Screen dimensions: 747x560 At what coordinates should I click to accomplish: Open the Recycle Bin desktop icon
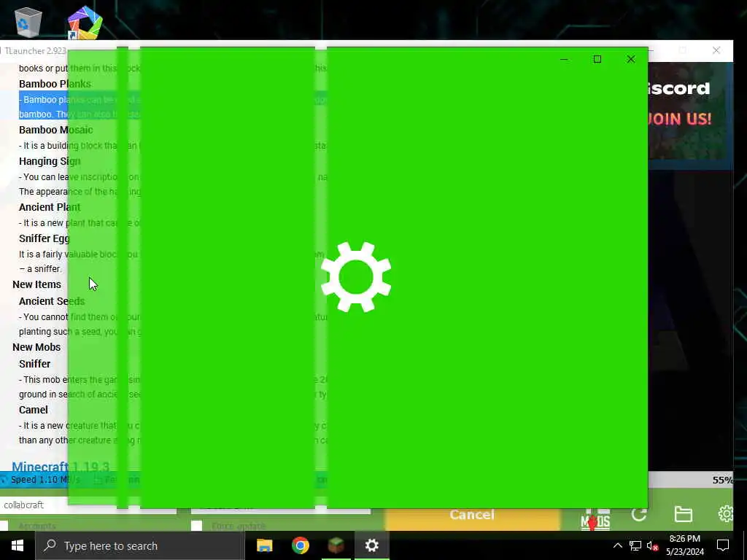tap(28, 21)
